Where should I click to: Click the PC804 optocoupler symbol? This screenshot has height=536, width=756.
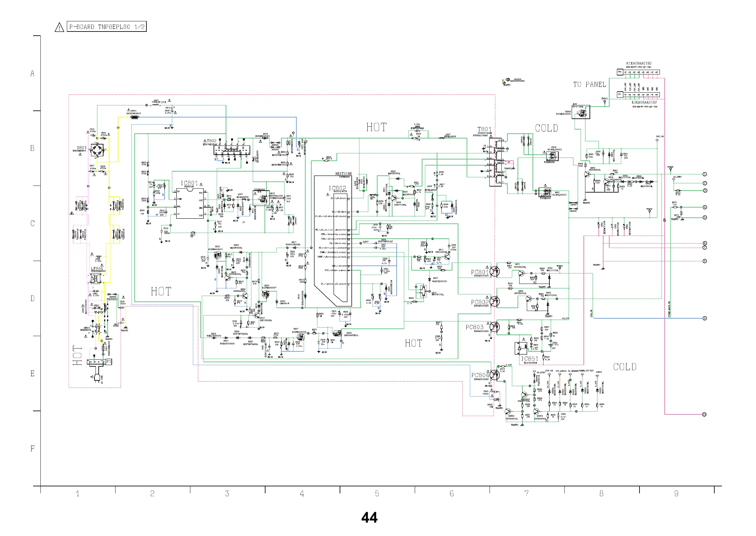tap(495, 375)
